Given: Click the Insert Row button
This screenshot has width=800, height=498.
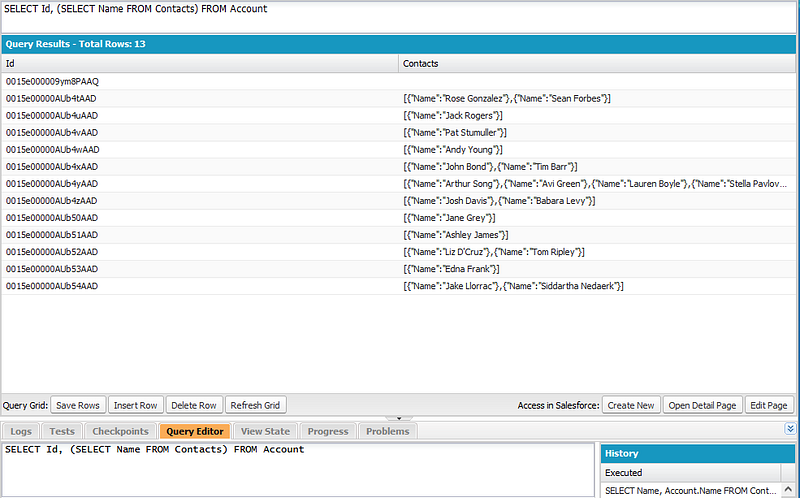Looking at the screenshot, I should 136,405.
